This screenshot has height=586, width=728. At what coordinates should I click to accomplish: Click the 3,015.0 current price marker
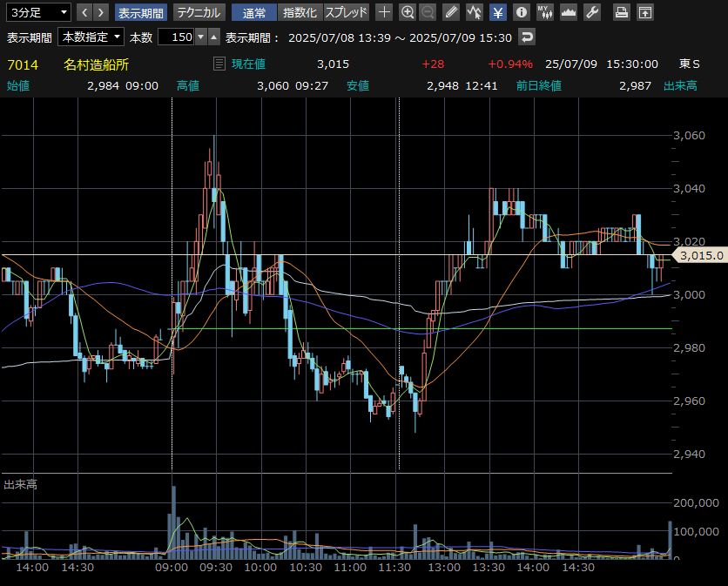[x=701, y=256]
